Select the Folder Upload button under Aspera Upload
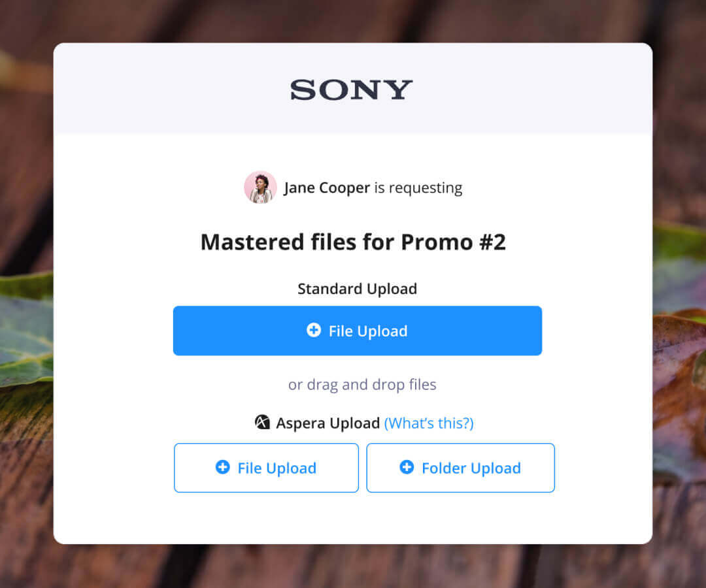 (460, 468)
